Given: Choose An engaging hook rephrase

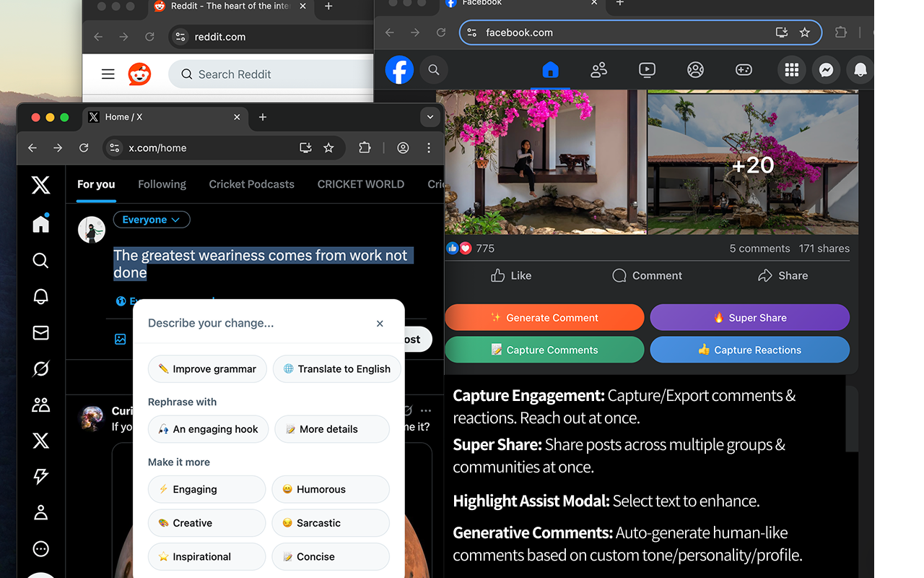Looking at the screenshot, I should (x=208, y=429).
